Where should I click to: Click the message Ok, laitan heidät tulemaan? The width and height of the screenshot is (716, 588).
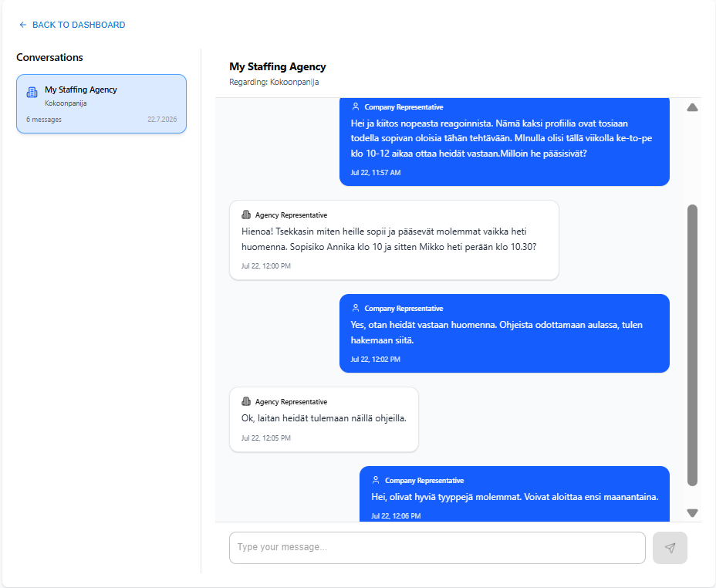(x=324, y=420)
